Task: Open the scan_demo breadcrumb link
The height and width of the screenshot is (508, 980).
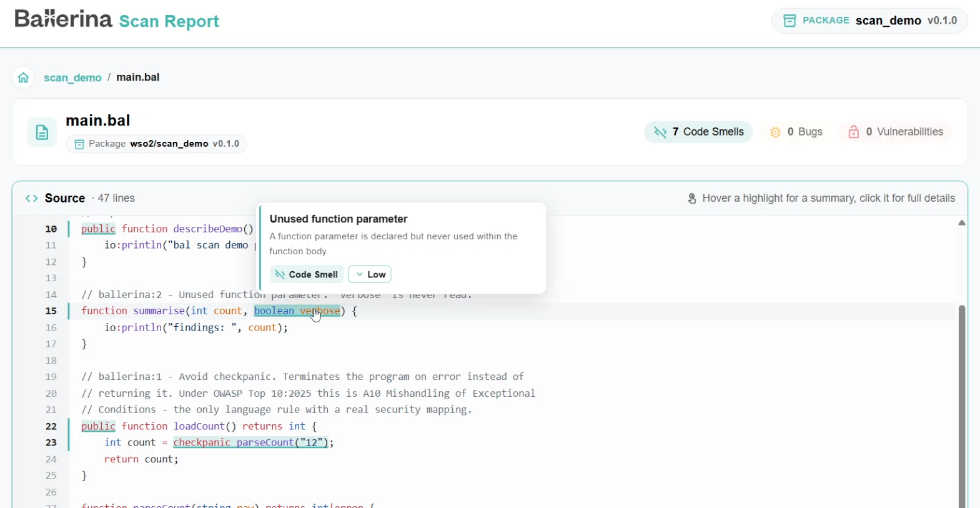Action: point(72,77)
